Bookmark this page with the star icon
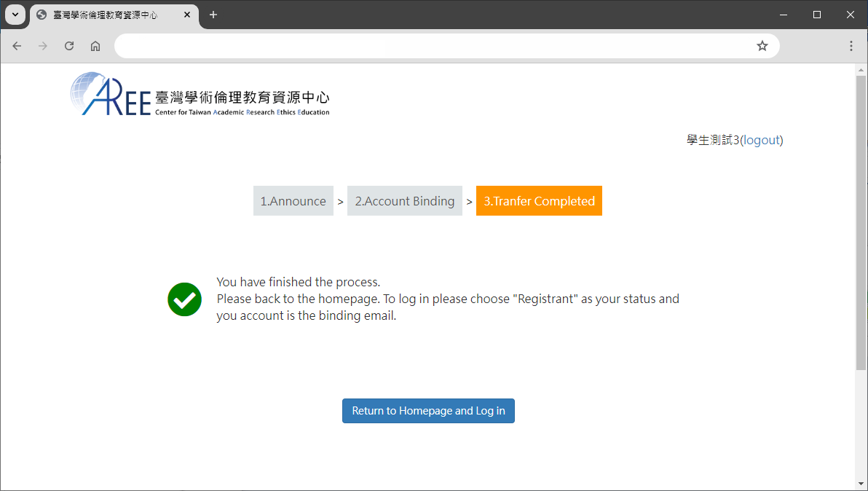 [x=762, y=46]
